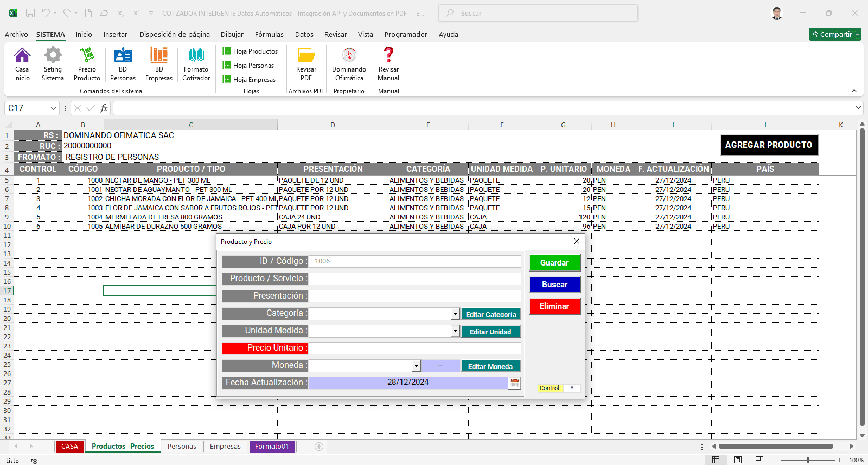
Task: Select the Formato01 sheet tab
Action: pos(272,447)
